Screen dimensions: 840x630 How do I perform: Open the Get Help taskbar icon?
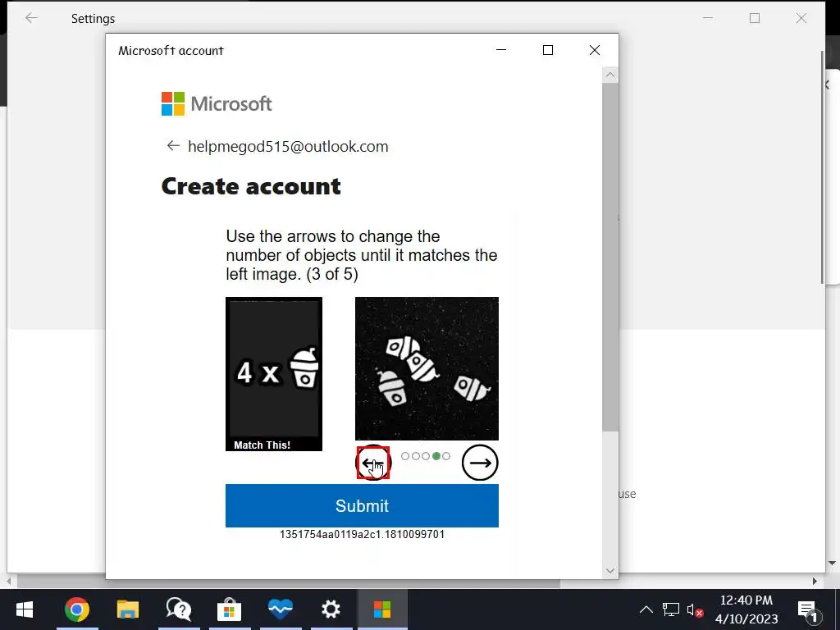click(x=178, y=609)
